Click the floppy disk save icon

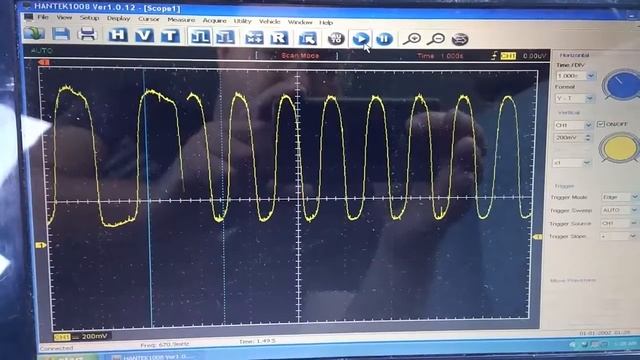pyautogui.click(x=61, y=34)
